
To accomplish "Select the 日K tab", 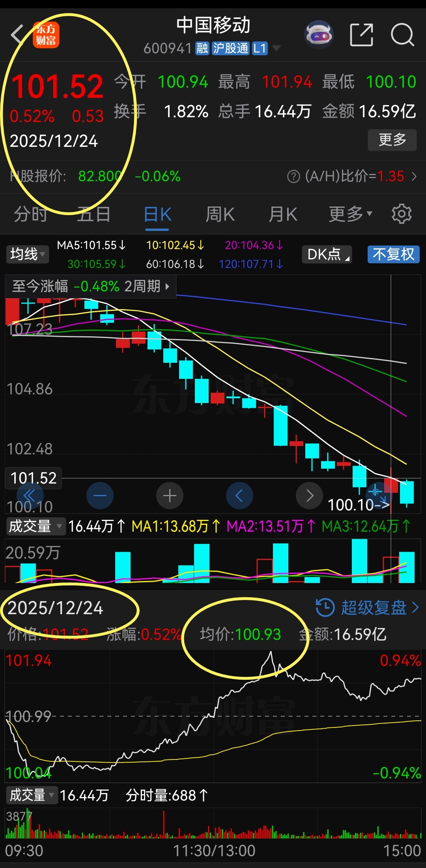I will 157,214.
